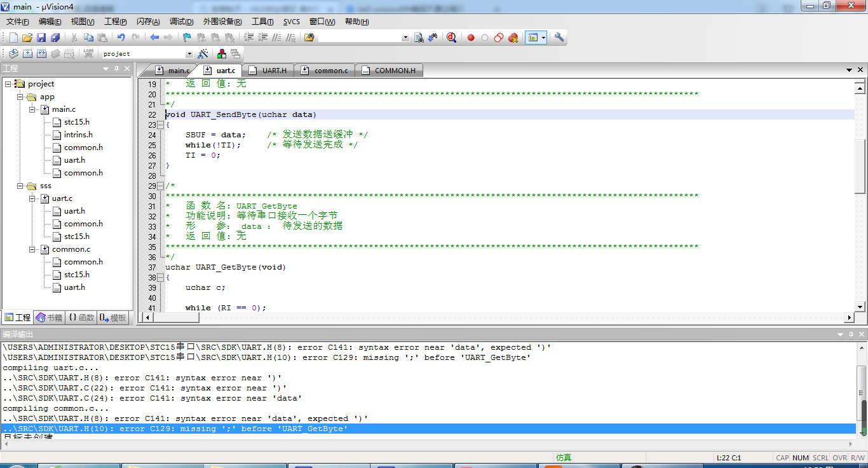
Task: Show the 模板 templates panel tab
Action: [113, 318]
